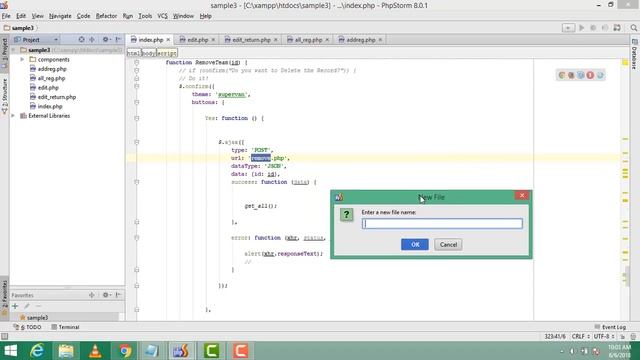Expand External Libraries node
This screenshot has height=360, width=640.
tap(13, 116)
